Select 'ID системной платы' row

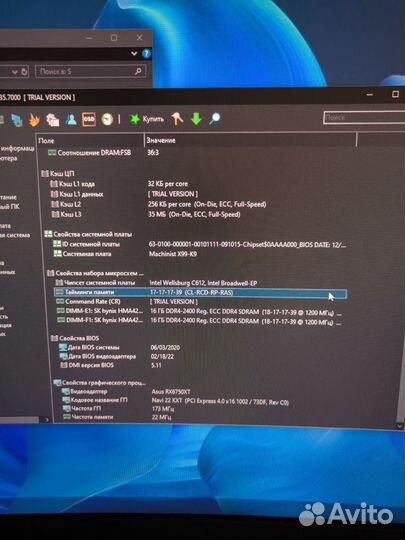pos(86,244)
